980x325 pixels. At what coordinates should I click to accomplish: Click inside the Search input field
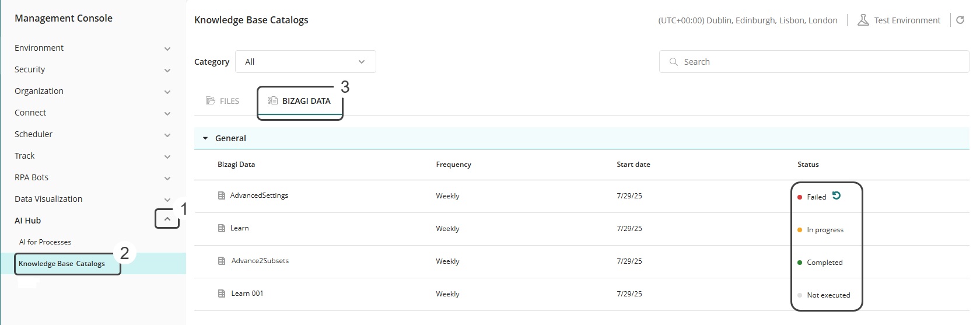click(817, 62)
